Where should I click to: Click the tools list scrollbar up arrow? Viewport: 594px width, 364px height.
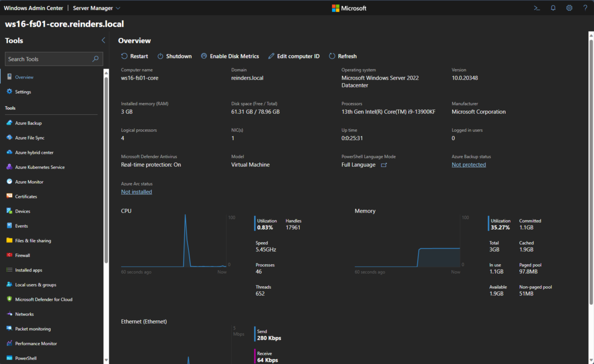click(x=106, y=72)
